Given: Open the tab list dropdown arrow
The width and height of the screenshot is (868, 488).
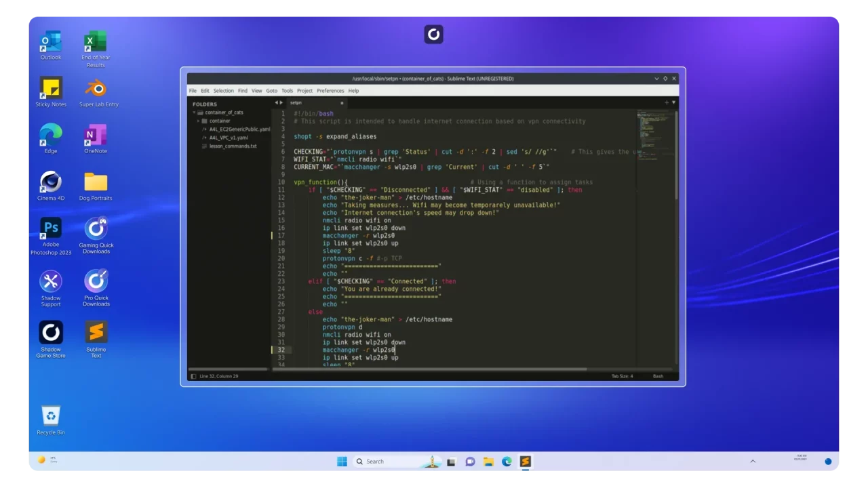Looking at the screenshot, I should point(673,102).
